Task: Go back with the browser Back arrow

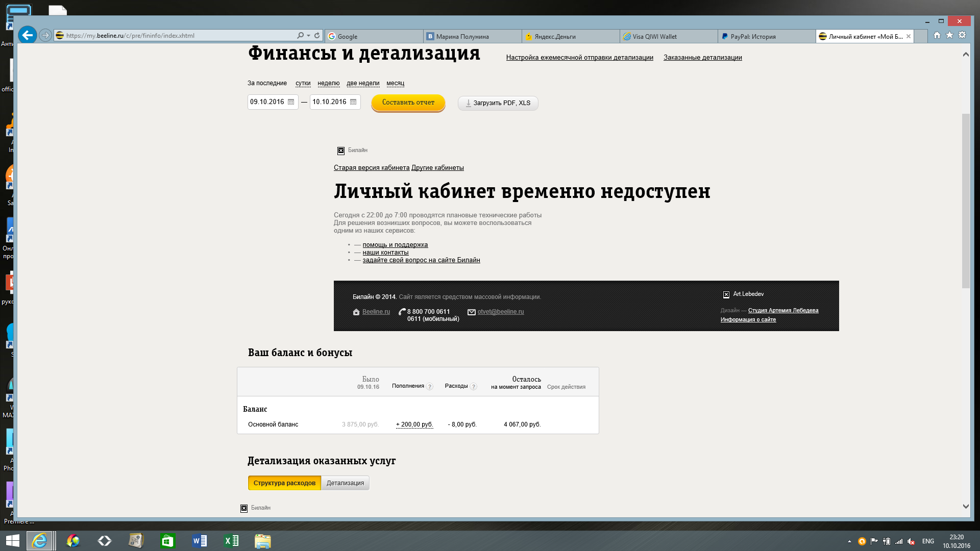Action: coord(28,35)
